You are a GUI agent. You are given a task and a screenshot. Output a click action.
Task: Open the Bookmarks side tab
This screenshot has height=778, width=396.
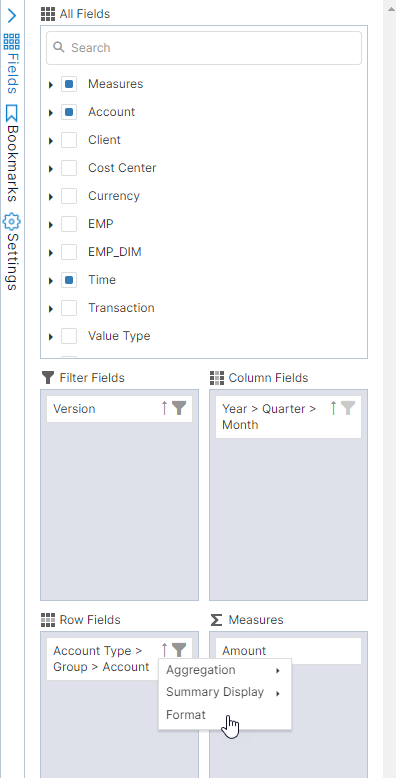click(x=12, y=153)
